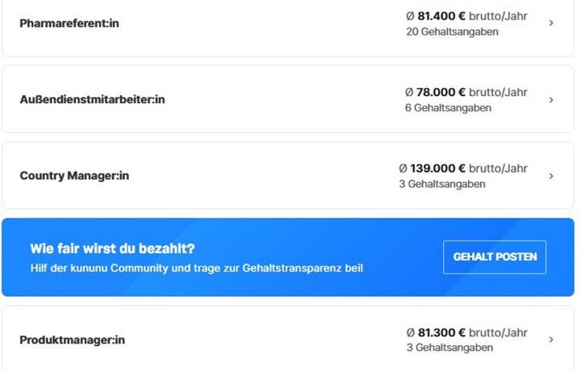Image resolution: width=588 pixels, height=371 pixels.
Task: Click the Country Manager:in row chevron
Action: point(551,176)
